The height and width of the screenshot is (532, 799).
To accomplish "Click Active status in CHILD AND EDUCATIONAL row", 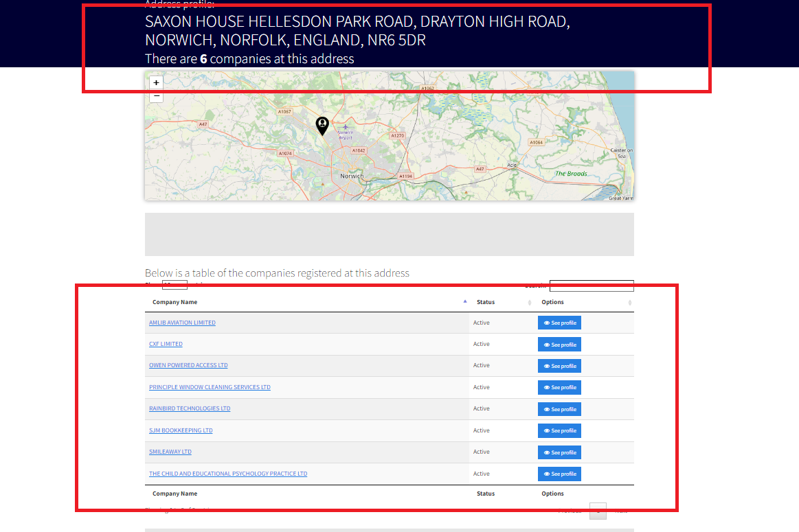I will [x=481, y=474].
